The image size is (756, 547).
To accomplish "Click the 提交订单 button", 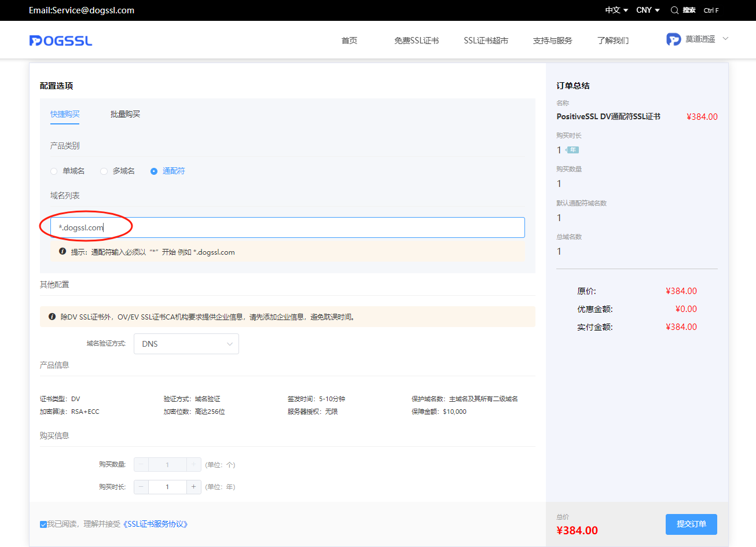I will pos(691,524).
